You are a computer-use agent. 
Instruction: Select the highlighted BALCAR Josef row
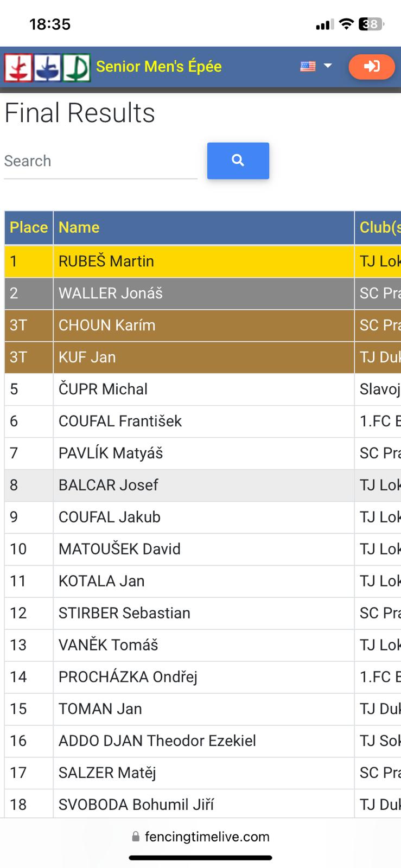coord(202,485)
